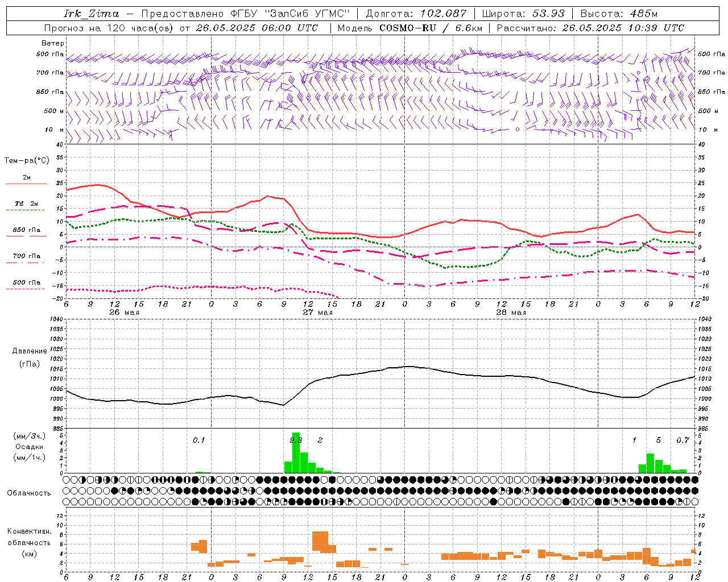Image resolution: width=728 pixels, height=582 pixels.
Task: Click the '(гПа)' unit under Давление
Action: (30, 364)
